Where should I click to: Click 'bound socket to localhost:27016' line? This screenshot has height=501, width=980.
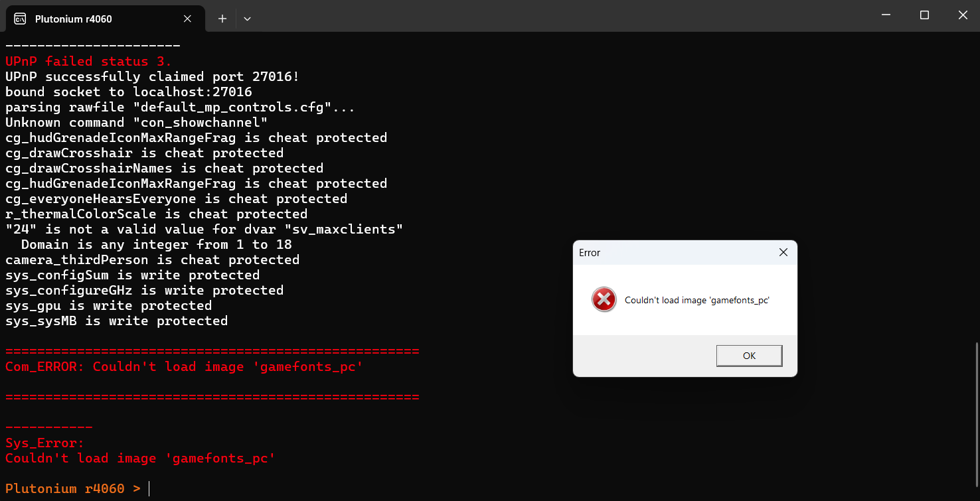click(128, 92)
